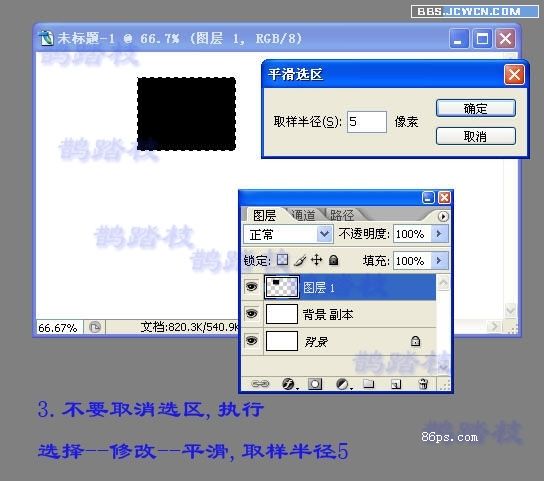Click the document window title icon

coord(46,39)
